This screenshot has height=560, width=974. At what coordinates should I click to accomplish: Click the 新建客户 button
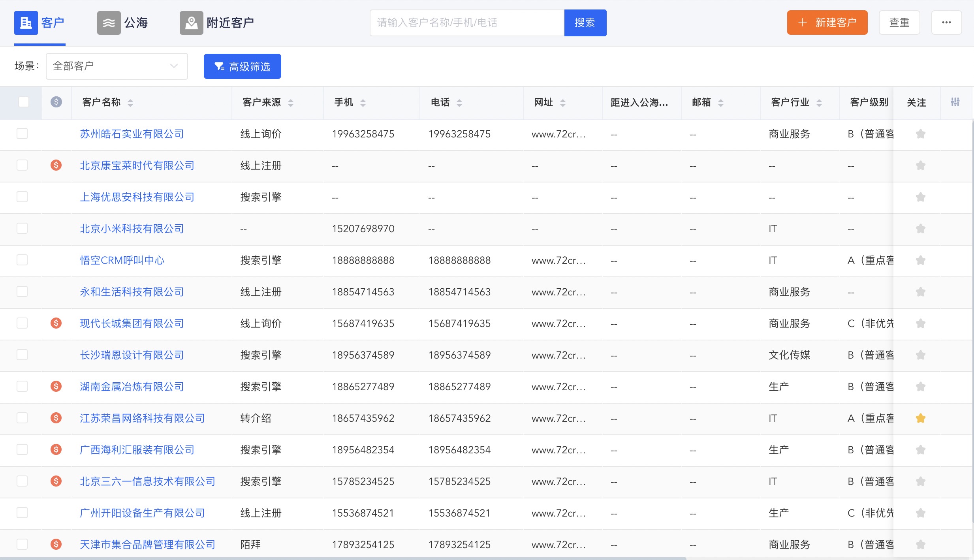[827, 23]
